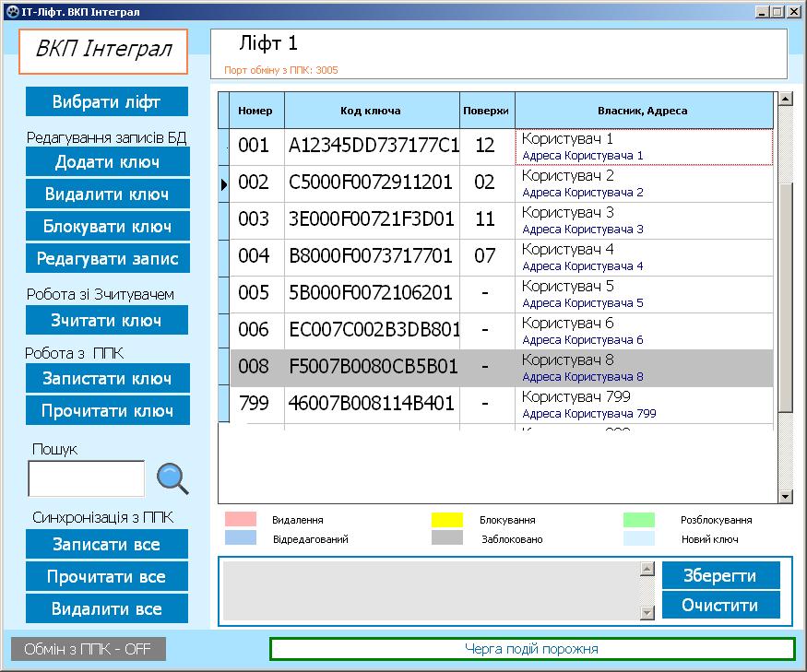
Task: Click the Порт обміну з ППК: 3005 label
Action: click(281, 70)
